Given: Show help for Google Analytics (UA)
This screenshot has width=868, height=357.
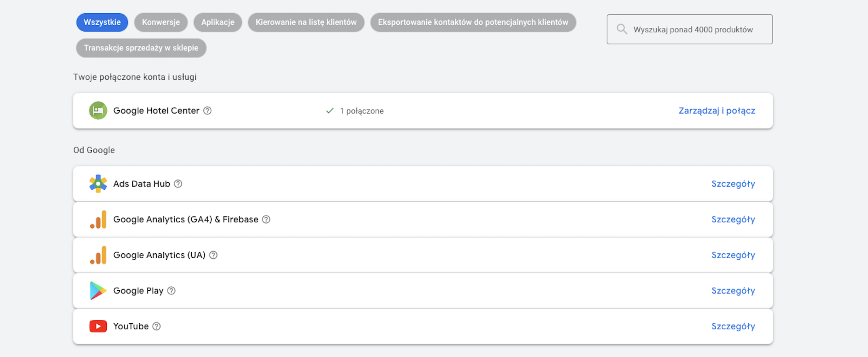Looking at the screenshot, I should click(213, 255).
